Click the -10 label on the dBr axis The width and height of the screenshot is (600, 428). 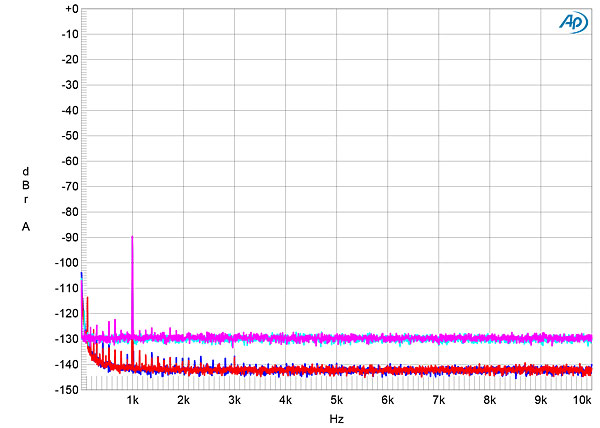pyautogui.click(x=70, y=34)
